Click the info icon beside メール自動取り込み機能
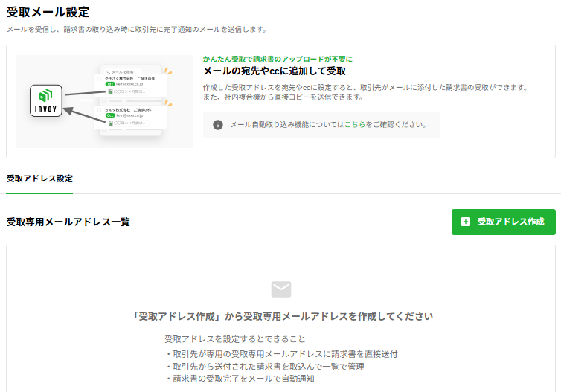 tap(218, 125)
